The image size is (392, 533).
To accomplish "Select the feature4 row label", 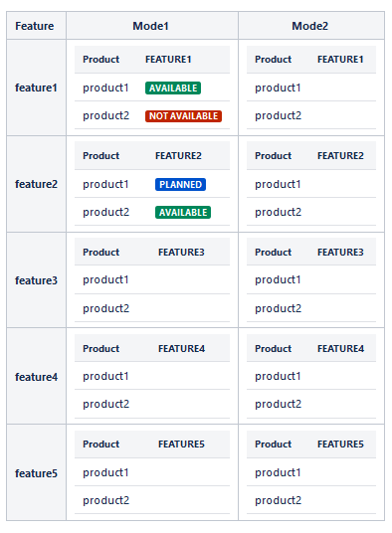I will pos(36,377).
